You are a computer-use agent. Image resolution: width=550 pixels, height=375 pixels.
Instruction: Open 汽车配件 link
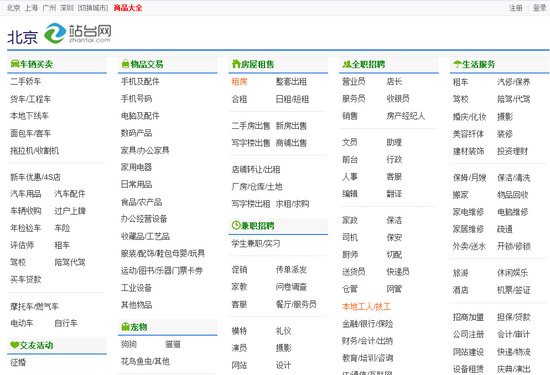tap(70, 194)
